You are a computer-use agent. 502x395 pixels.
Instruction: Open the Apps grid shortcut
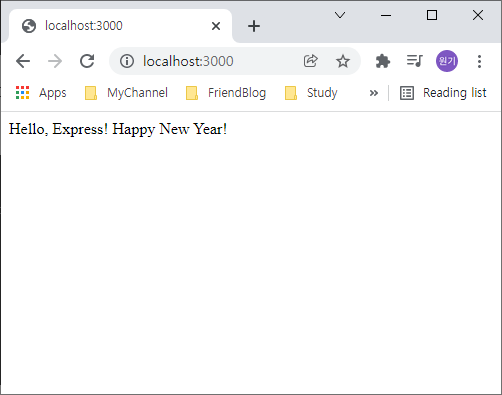pyautogui.click(x=41, y=93)
